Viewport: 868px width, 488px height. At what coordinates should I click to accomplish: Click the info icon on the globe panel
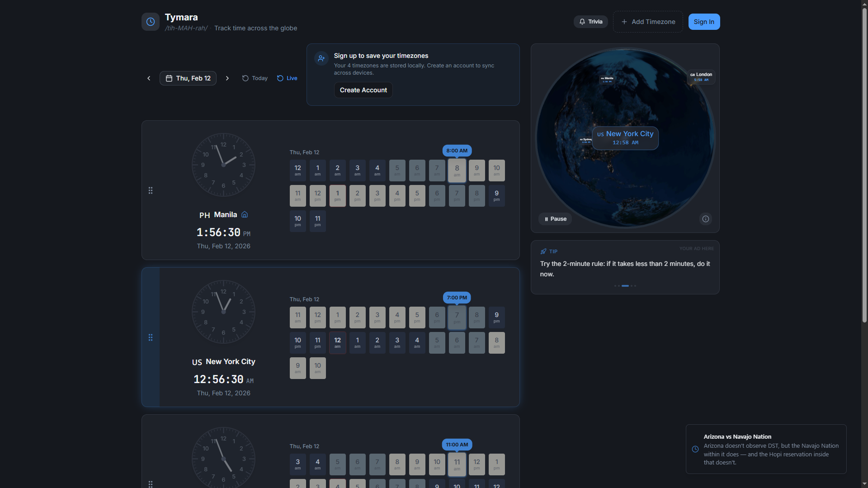(x=705, y=219)
